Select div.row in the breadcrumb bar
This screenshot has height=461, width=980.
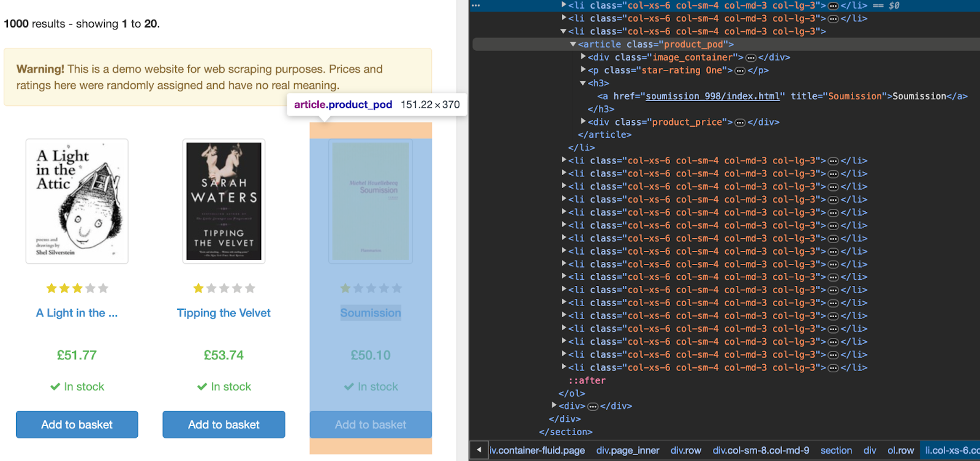click(x=686, y=450)
